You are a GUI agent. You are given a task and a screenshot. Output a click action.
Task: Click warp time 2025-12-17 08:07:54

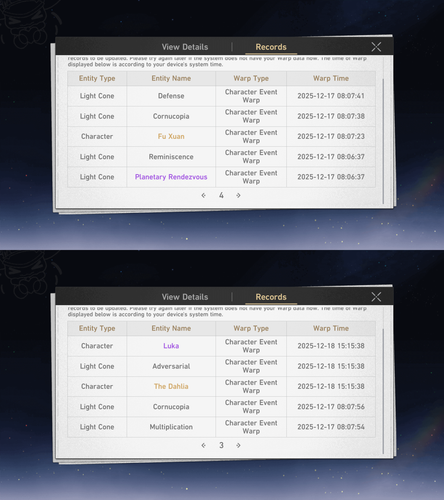pos(331,427)
